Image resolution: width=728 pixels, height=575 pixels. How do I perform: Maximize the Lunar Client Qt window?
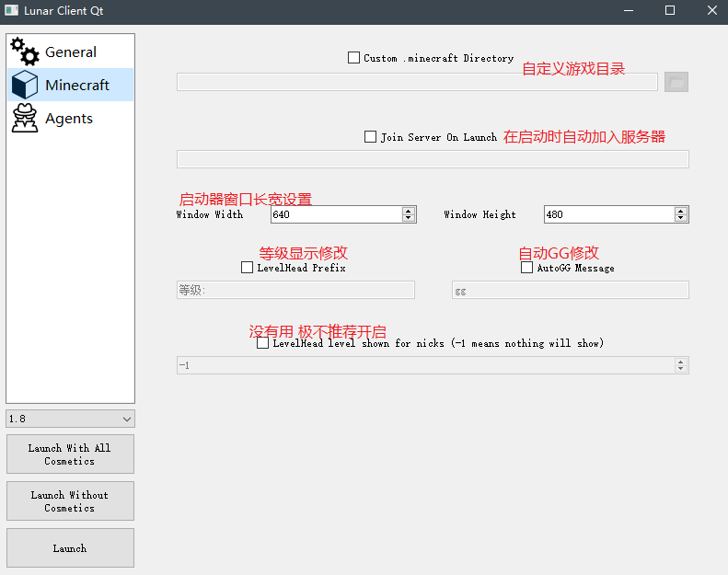pos(670,10)
